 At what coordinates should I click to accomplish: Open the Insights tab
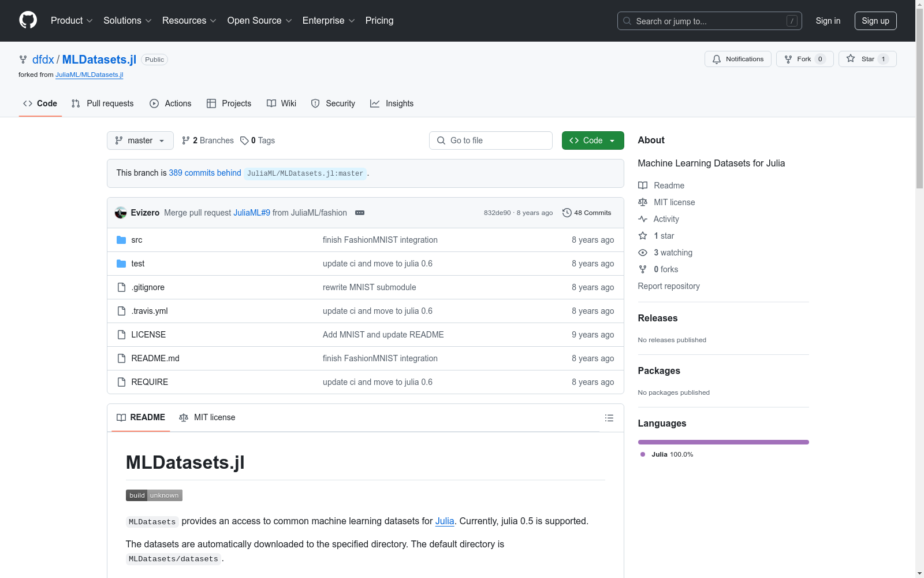(392, 103)
